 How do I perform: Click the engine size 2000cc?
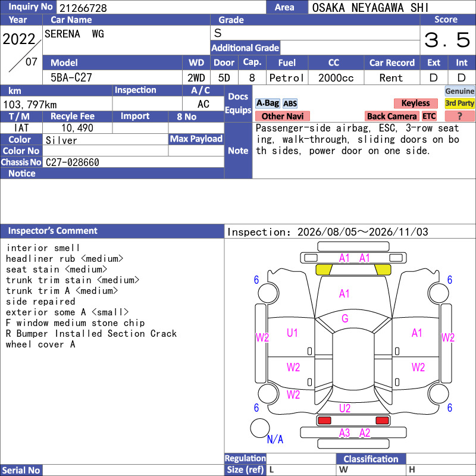pyautogui.click(x=336, y=78)
